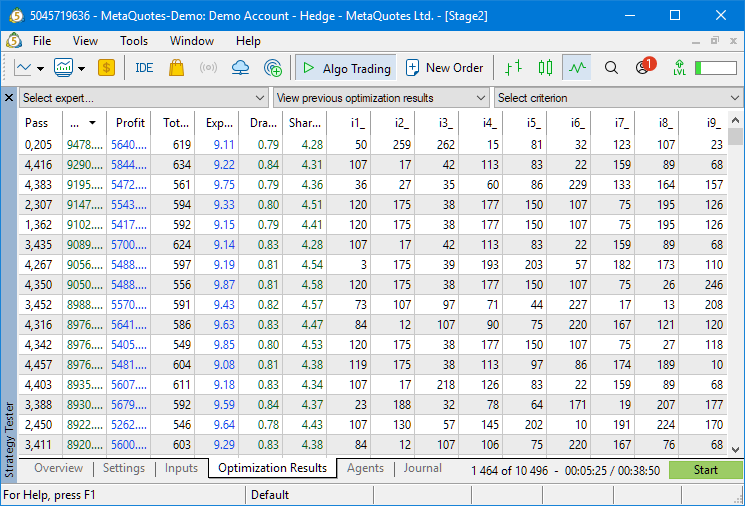Click the VPS cloud hosting icon
Viewport: 745px width, 506px height.
click(240, 68)
